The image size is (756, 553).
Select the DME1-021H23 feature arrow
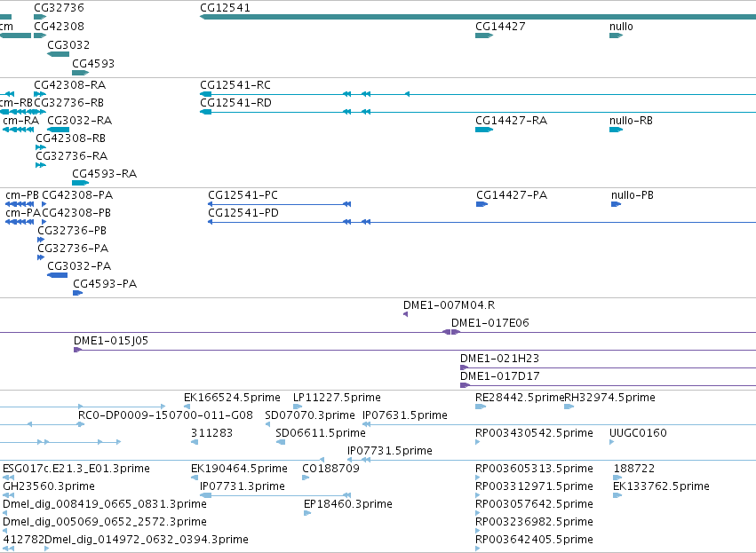pos(465,367)
